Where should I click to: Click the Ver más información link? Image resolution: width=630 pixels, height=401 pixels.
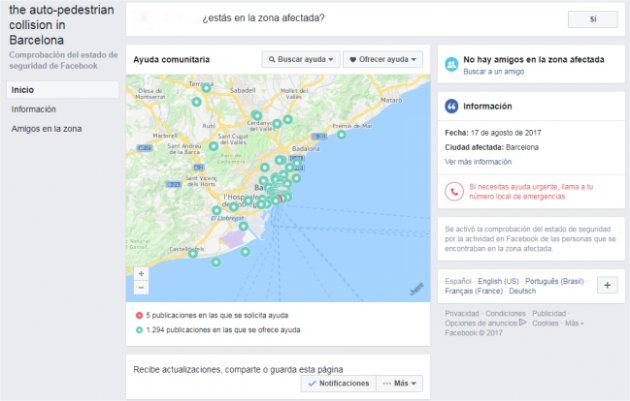[x=478, y=162]
